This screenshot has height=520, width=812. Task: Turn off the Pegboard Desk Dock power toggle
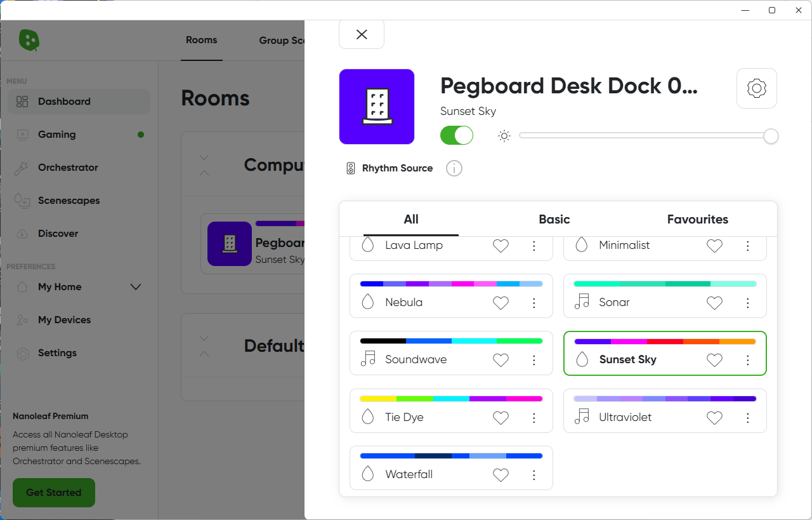click(457, 135)
